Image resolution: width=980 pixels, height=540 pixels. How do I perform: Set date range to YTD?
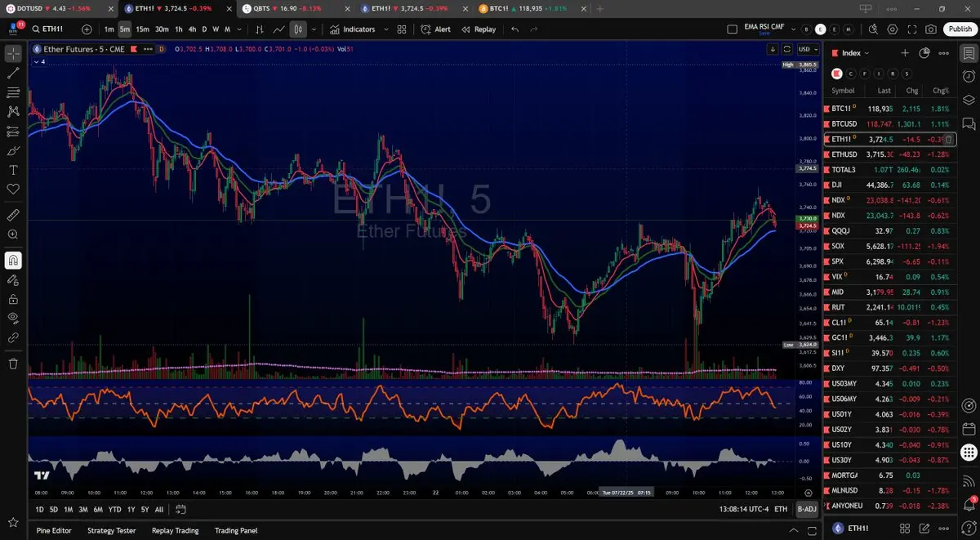[x=114, y=509]
